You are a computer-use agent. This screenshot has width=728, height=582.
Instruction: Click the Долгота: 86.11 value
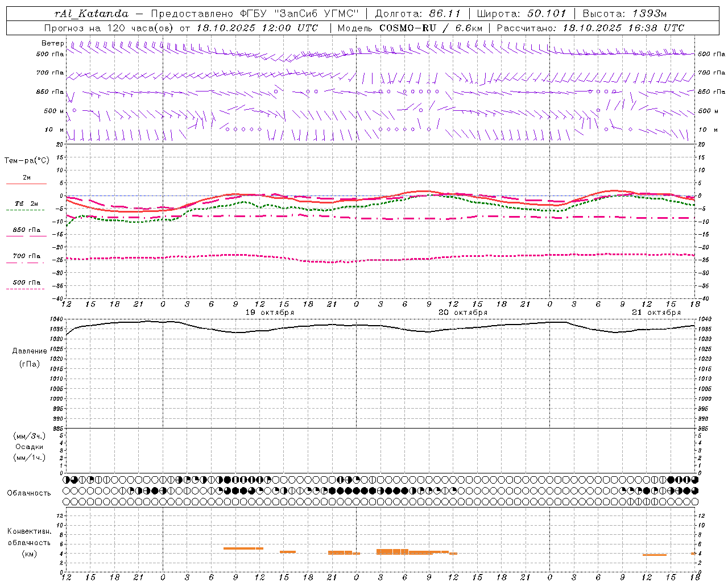click(x=418, y=13)
